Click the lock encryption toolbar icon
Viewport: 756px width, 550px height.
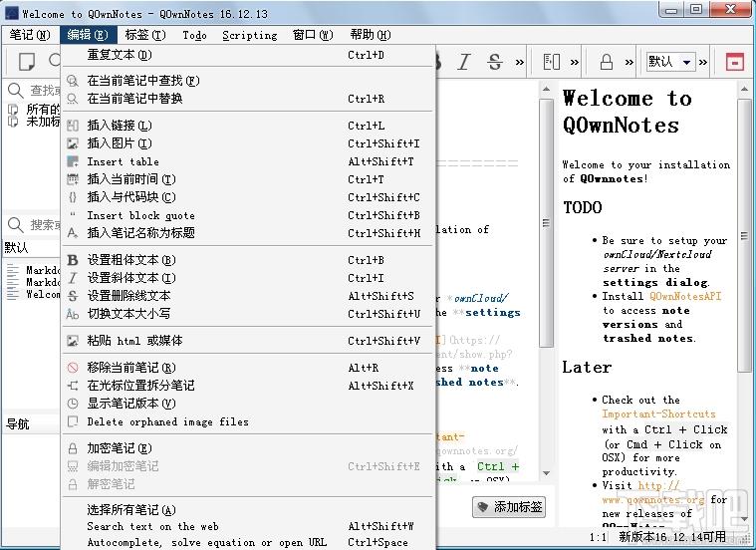[x=606, y=62]
